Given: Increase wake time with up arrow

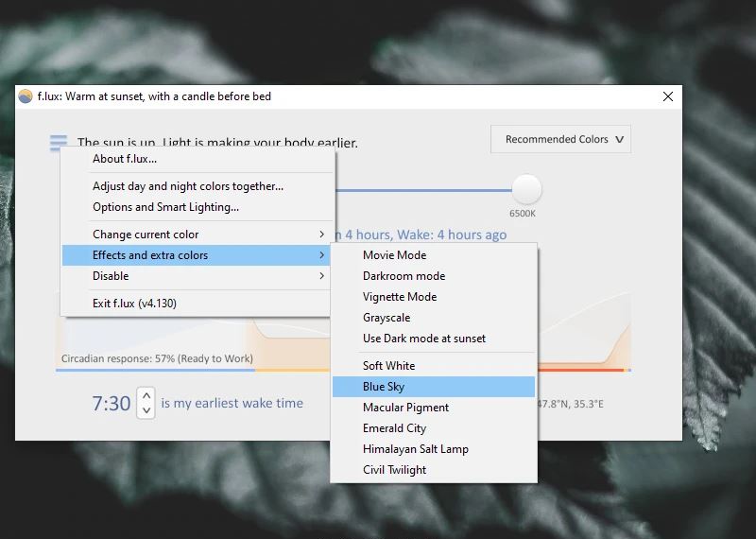Looking at the screenshot, I should [x=146, y=395].
